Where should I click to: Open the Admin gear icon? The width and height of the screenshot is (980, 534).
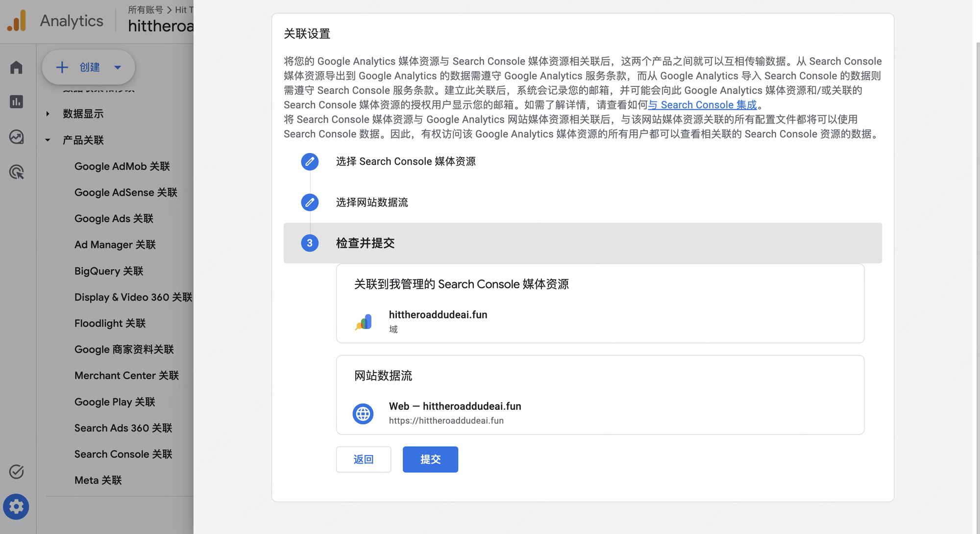point(16,507)
